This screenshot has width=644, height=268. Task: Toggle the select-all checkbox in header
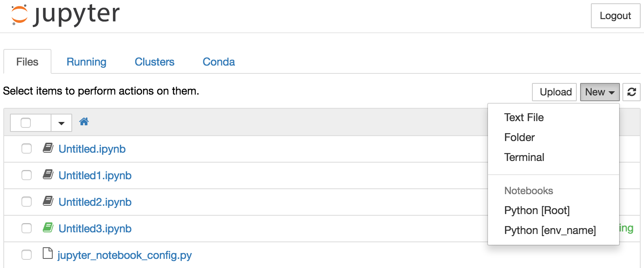(x=26, y=123)
